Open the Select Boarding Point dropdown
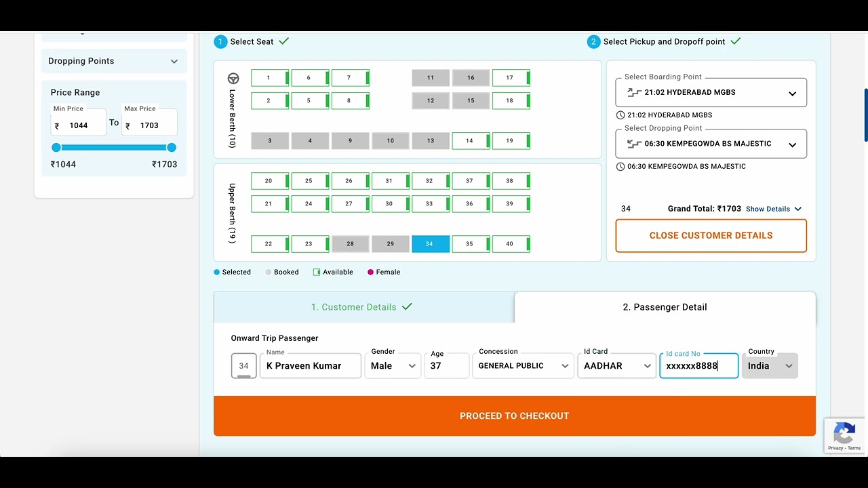Image resolution: width=868 pixels, height=488 pixels. [x=711, y=93]
